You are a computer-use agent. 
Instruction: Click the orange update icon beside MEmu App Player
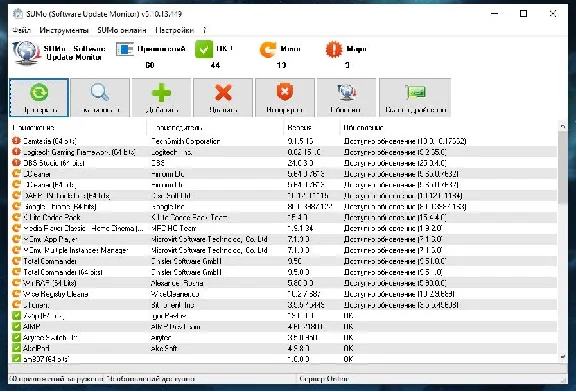coord(16,239)
